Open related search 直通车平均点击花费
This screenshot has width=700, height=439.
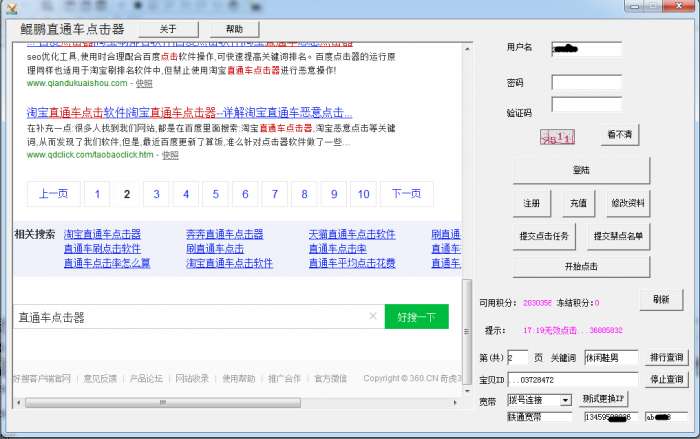(352, 263)
